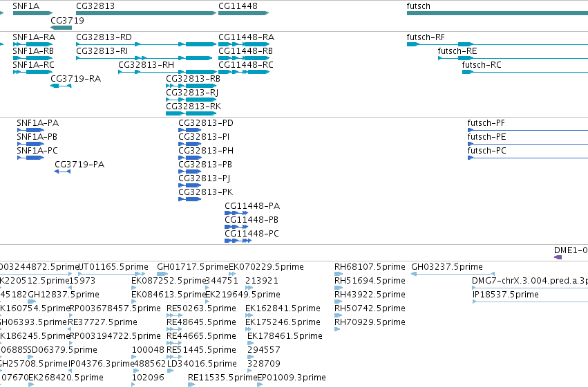Viewport: 588px width, 388px height.
Task: Click EST RH50742.5prime
Action: coord(339,315)
